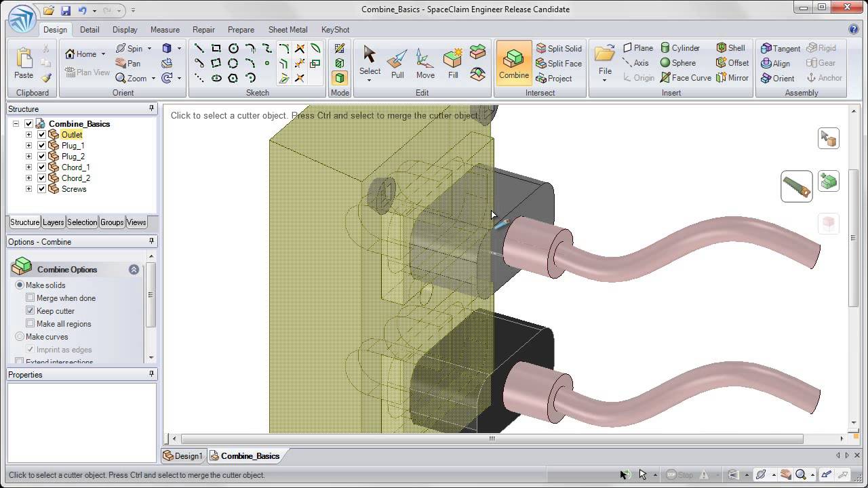The width and height of the screenshot is (868, 488).
Task: Choose the Orient assembly tool
Action: (x=777, y=78)
